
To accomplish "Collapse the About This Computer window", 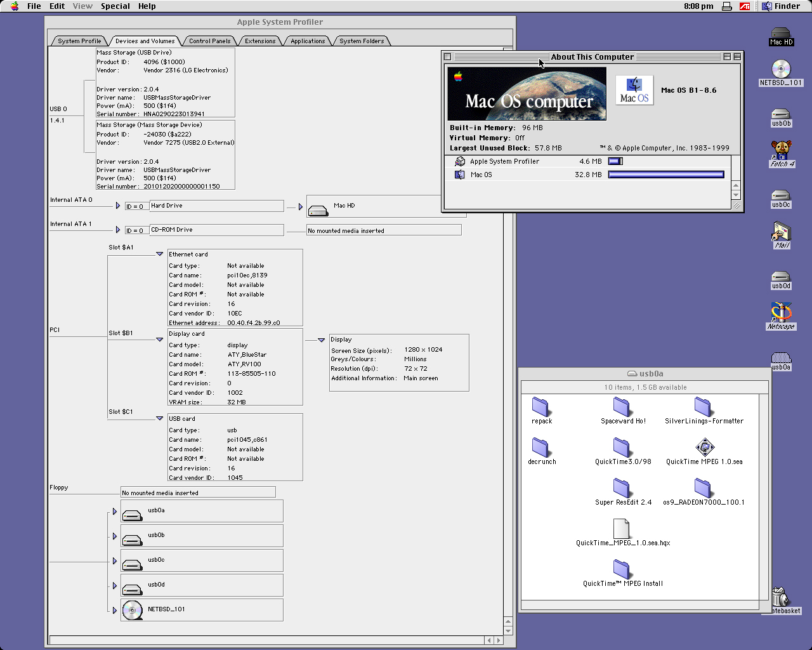I will [x=737, y=56].
